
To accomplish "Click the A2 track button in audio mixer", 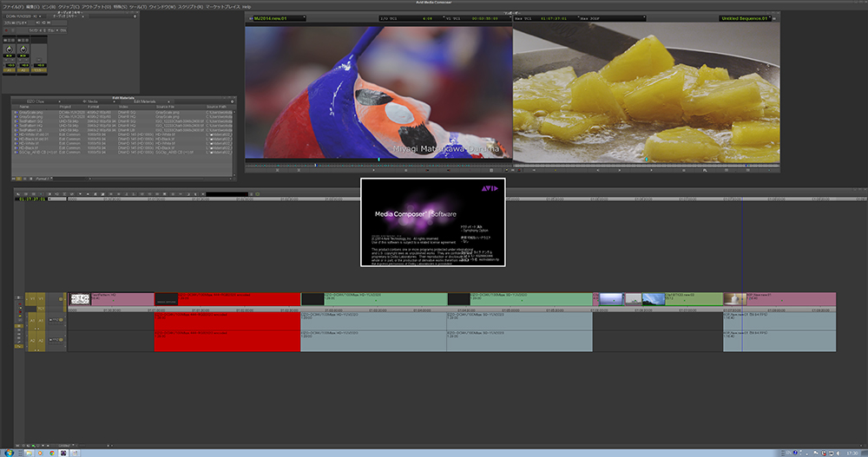I will tap(23, 70).
